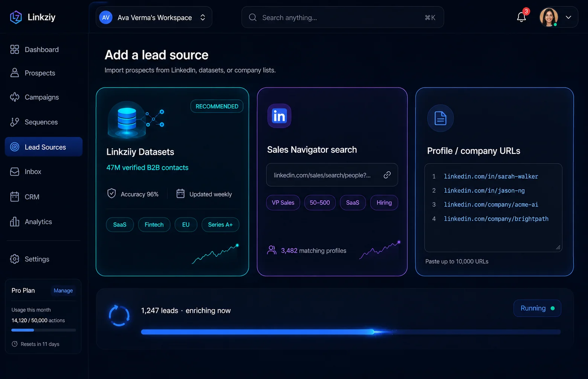Click the document icon on URLs card
The height and width of the screenshot is (379, 588).
440,118
